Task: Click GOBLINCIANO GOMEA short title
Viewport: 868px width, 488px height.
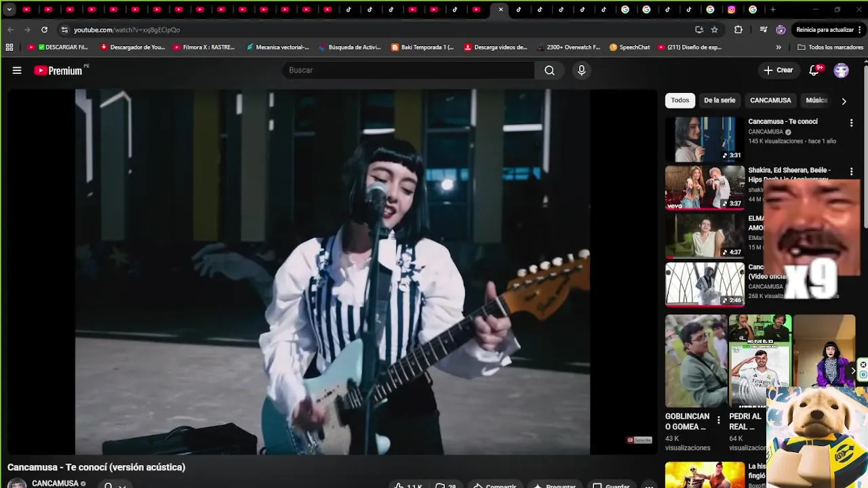Action: 687,422
